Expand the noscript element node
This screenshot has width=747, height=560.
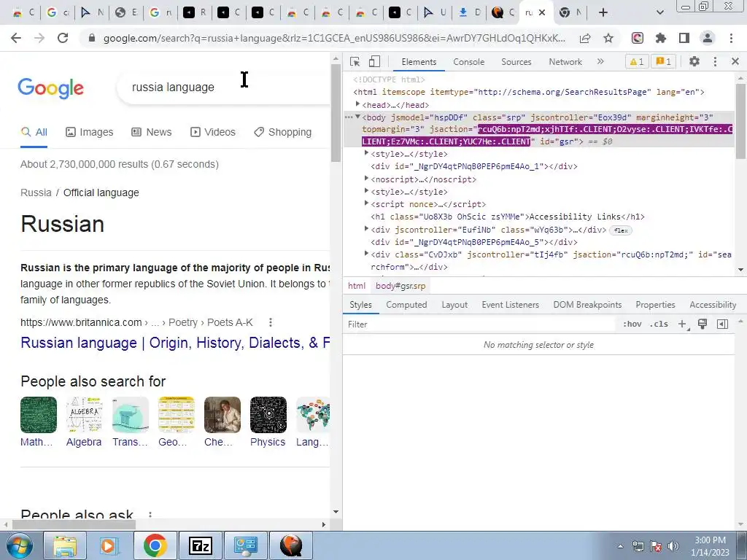(x=366, y=179)
